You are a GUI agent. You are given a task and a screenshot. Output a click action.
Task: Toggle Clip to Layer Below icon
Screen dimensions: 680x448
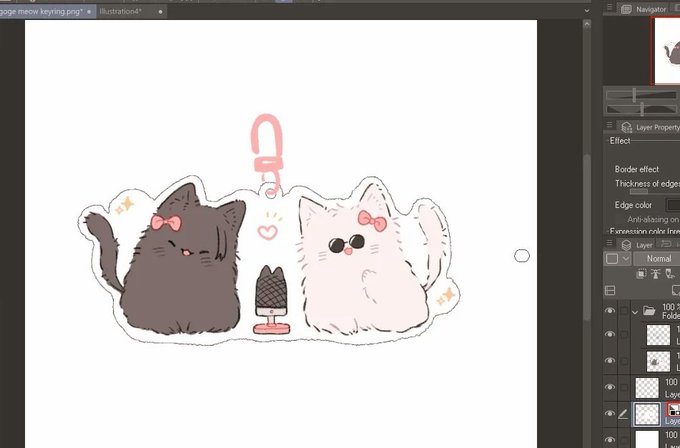coord(641,274)
